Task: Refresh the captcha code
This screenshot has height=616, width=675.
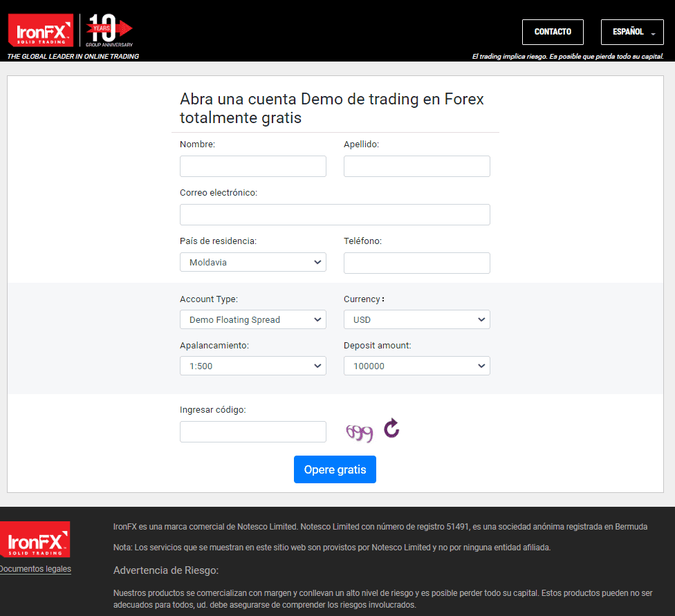Action: [x=391, y=429]
